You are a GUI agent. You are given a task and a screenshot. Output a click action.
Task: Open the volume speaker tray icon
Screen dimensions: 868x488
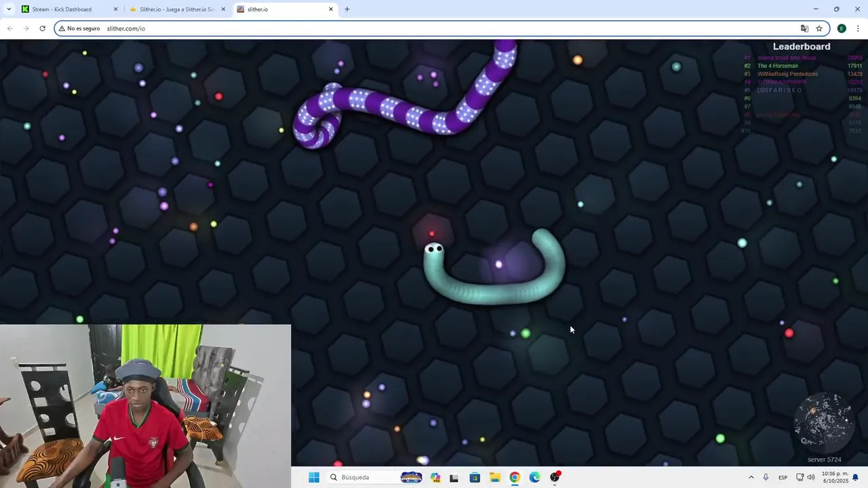click(x=811, y=477)
